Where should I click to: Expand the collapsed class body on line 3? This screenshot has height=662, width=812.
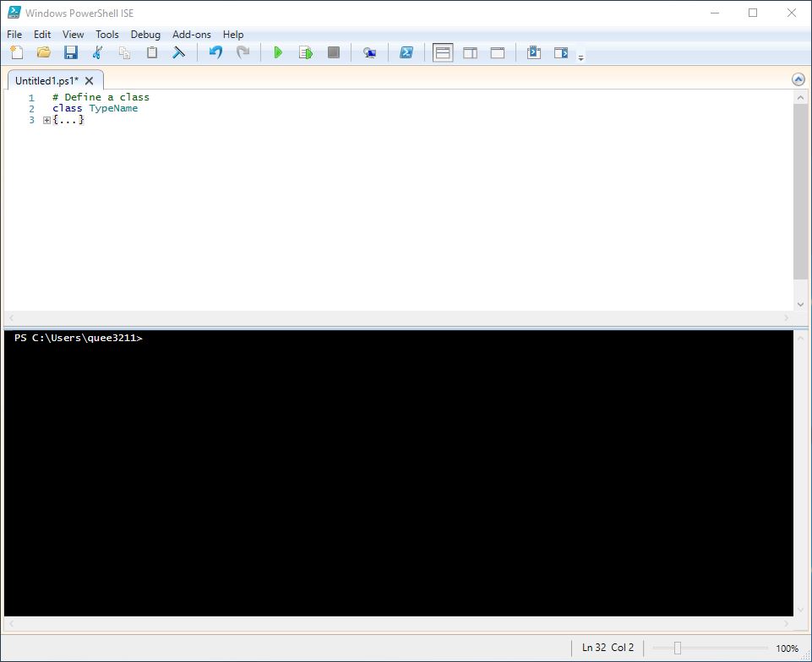click(46, 120)
